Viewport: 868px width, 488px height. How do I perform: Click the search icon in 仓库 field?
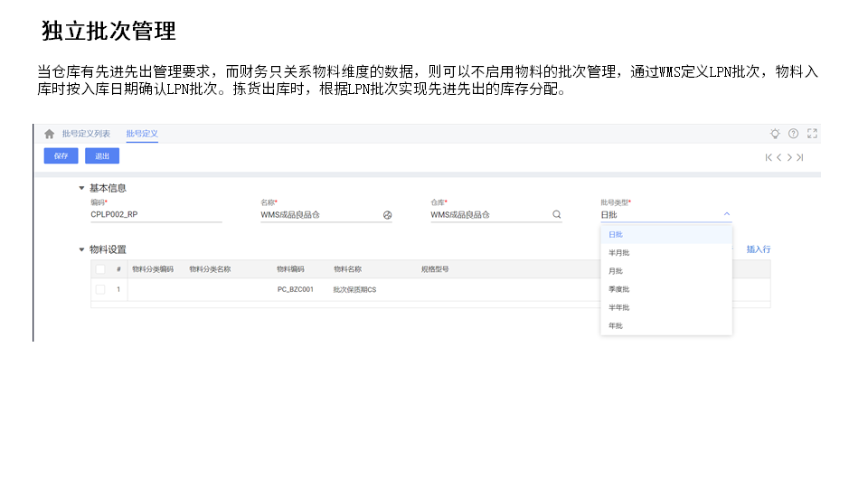(556, 215)
